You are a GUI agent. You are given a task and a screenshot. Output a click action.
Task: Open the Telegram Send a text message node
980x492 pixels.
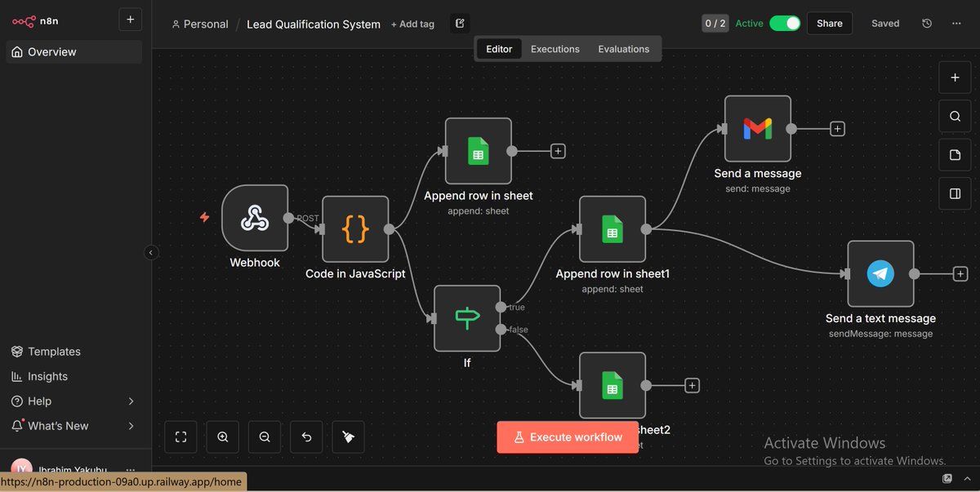880,274
